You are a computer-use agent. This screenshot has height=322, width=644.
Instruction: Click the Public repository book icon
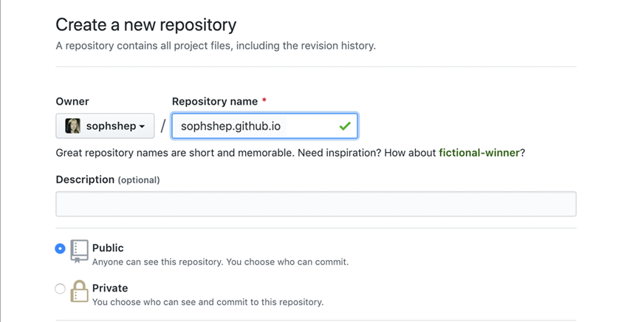coord(79,251)
